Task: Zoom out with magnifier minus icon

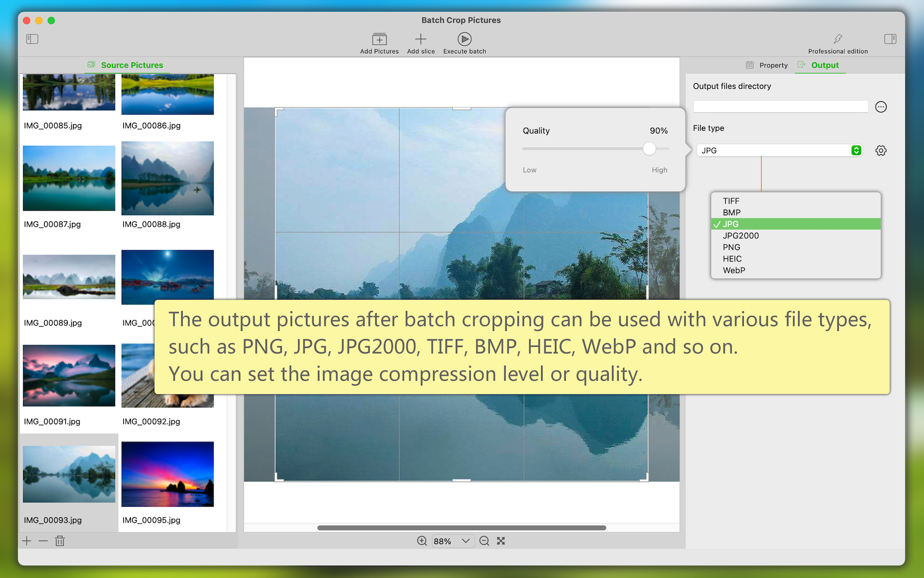Action: pos(484,541)
